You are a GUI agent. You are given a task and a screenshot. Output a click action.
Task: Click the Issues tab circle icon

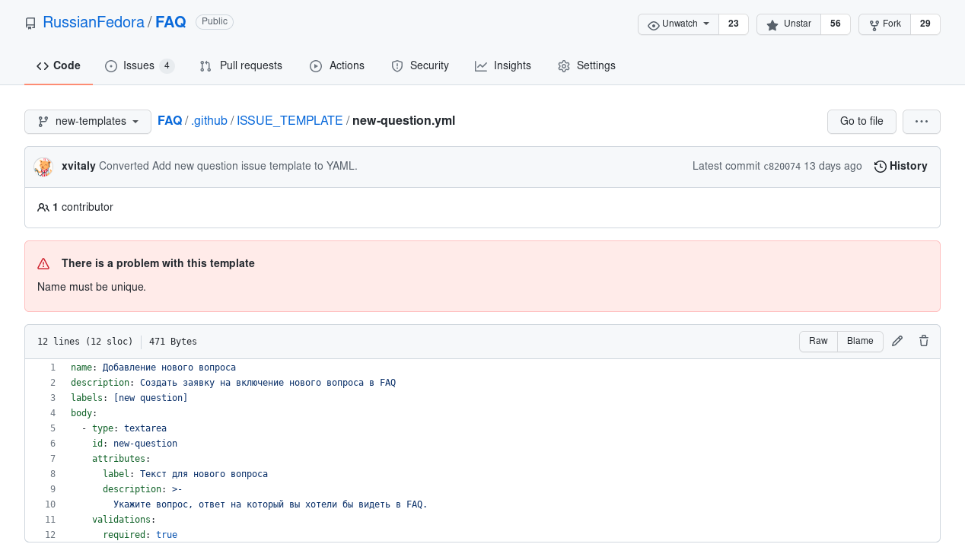coord(111,66)
